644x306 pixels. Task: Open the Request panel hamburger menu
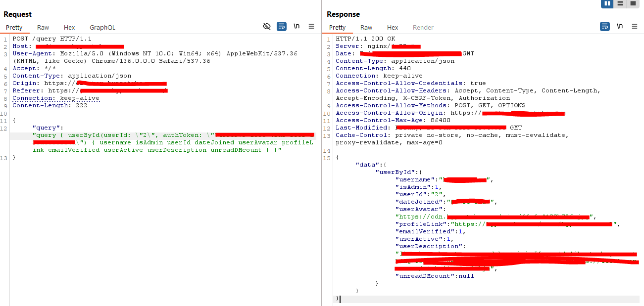[x=311, y=27]
